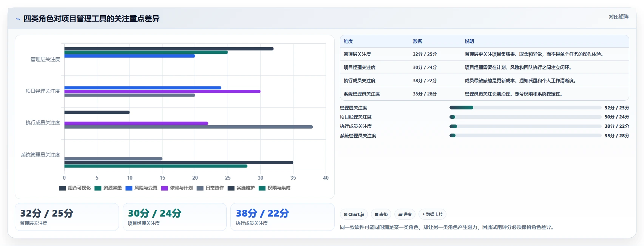This screenshot has width=644, height=246.
Task: Click the 表格 chip
Action: coord(381,214)
